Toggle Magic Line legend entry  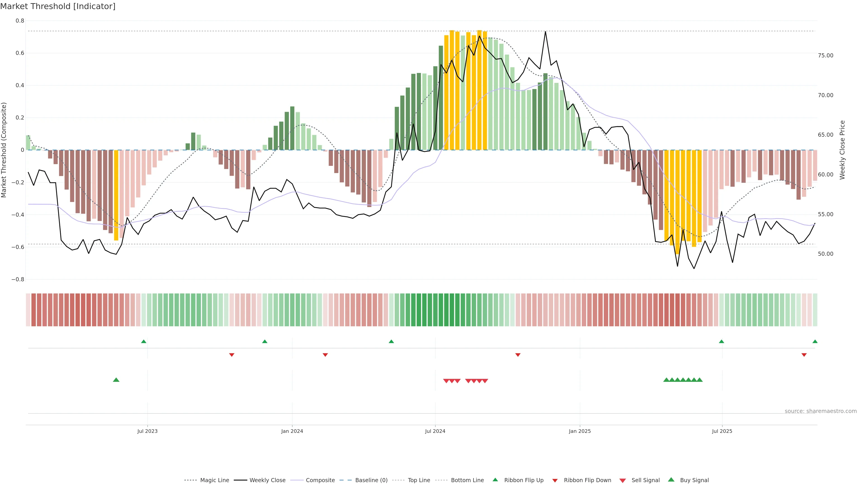click(214, 480)
